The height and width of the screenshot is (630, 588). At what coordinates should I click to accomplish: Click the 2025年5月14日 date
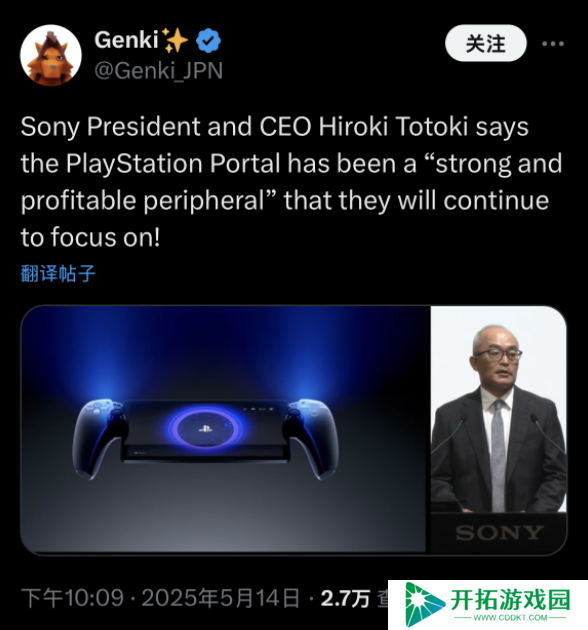pos(221,598)
